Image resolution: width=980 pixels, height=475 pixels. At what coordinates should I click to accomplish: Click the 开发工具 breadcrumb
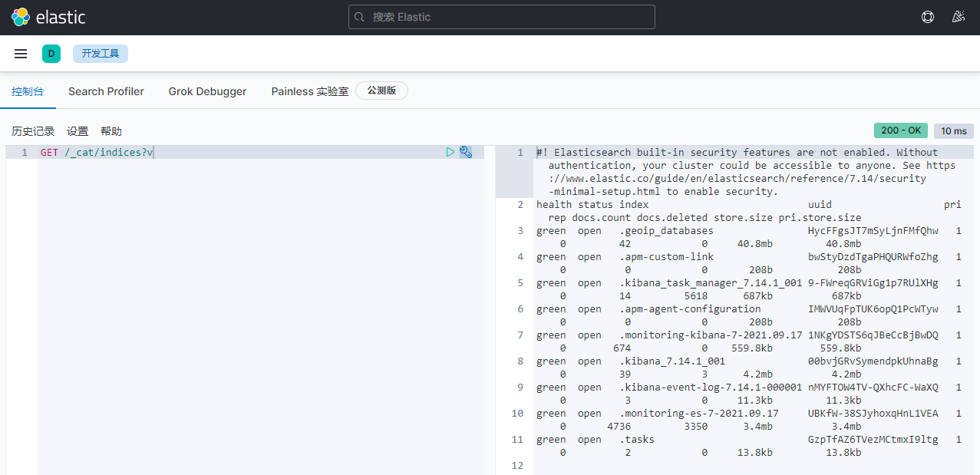pyautogui.click(x=101, y=54)
